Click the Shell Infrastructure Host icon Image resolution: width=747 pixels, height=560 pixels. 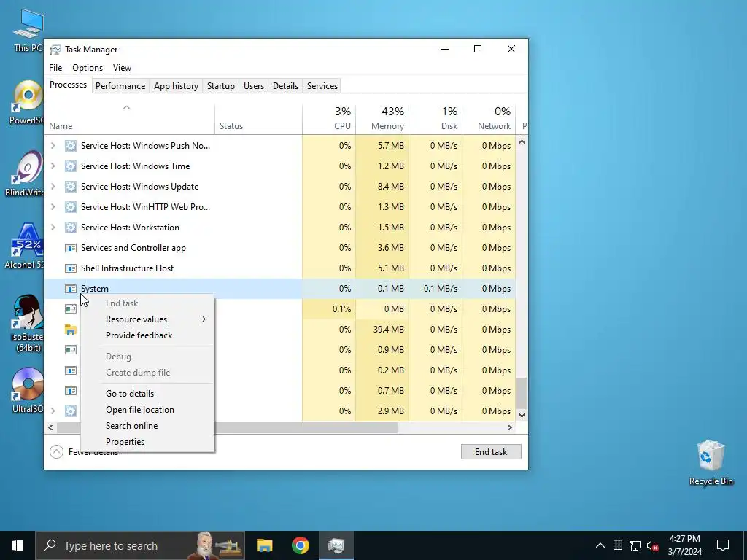[x=71, y=268]
